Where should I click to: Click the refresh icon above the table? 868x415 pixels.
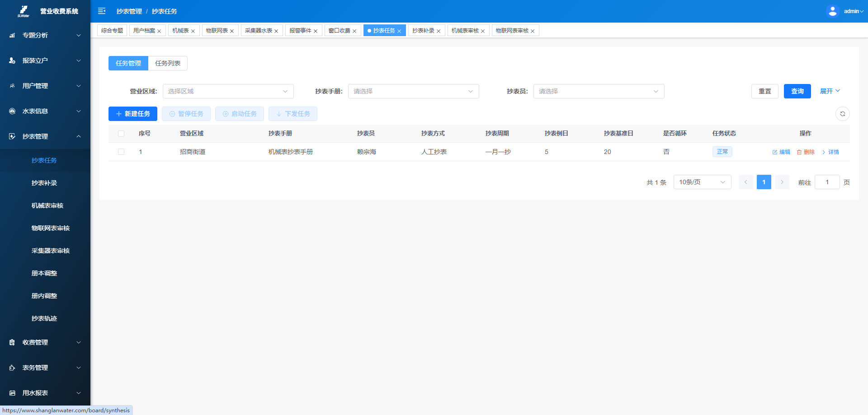(x=842, y=114)
